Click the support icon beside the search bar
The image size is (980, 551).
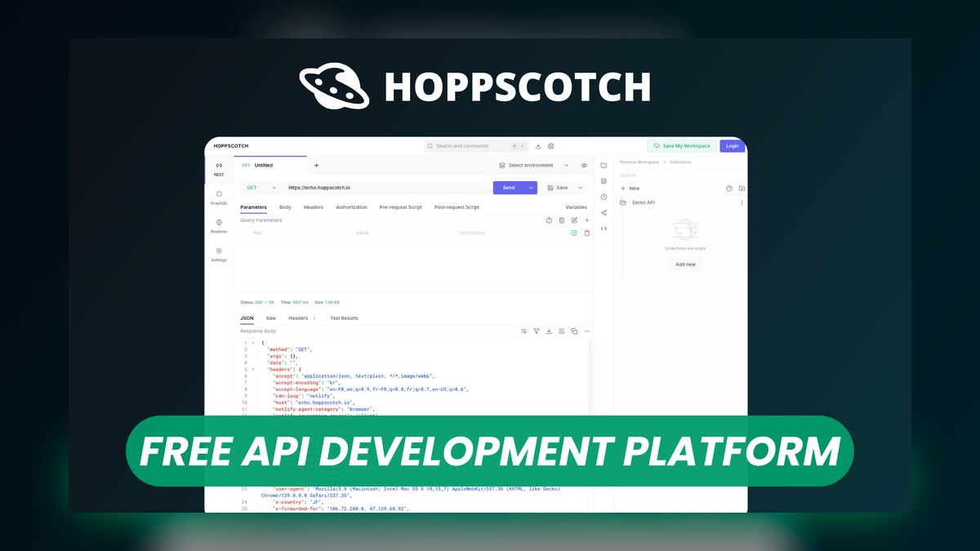coord(551,146)
